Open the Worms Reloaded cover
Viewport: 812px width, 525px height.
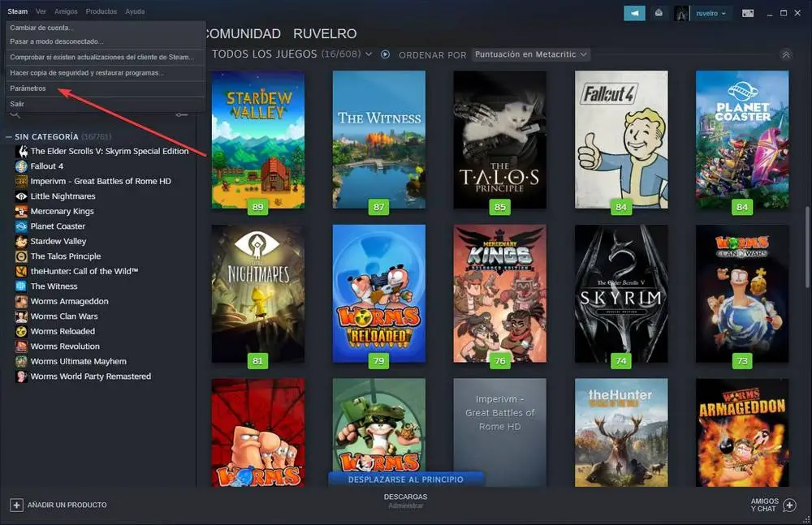tap(379, 294)
